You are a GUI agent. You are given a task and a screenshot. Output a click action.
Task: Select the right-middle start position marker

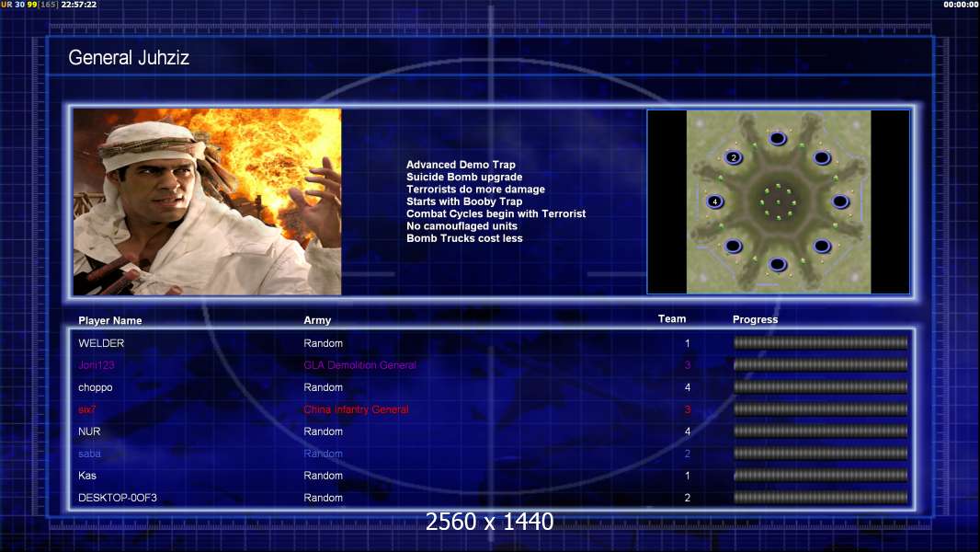[840, 201]
